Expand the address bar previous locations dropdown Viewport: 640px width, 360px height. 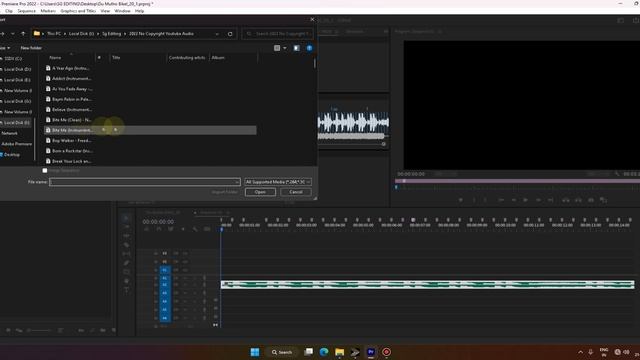217,34
